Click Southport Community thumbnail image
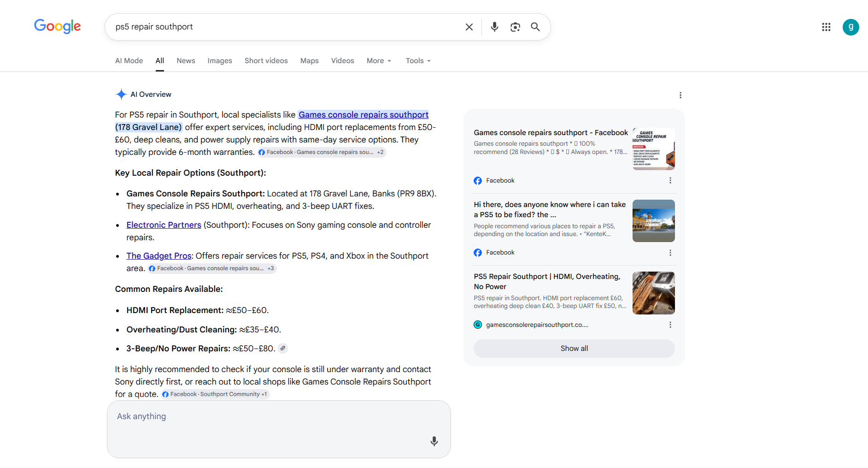 [x=654, y=221]
